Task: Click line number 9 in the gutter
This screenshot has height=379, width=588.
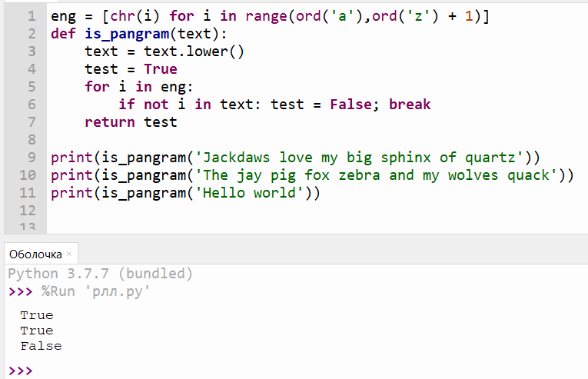Action: pyautogui.click(x=31, y=158)
